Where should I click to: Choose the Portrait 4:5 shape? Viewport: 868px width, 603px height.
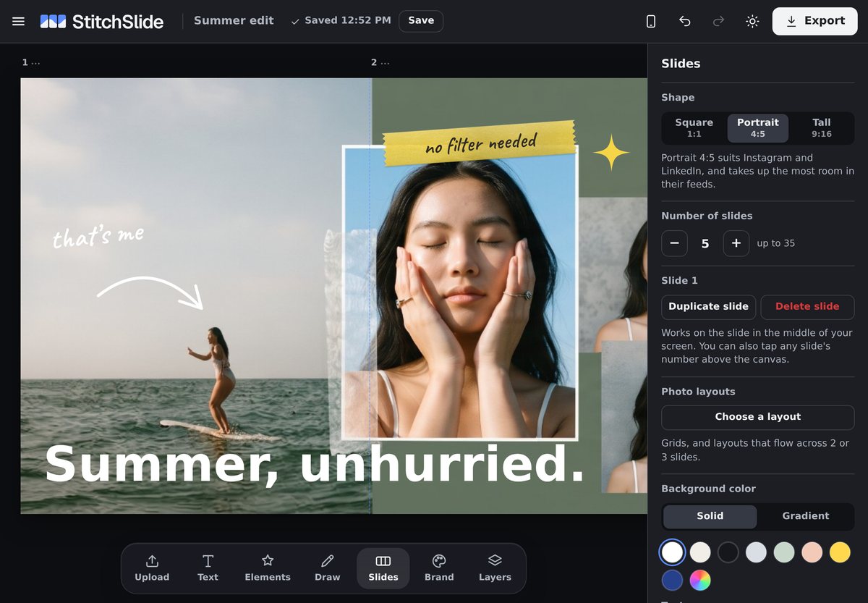point(758,128)
